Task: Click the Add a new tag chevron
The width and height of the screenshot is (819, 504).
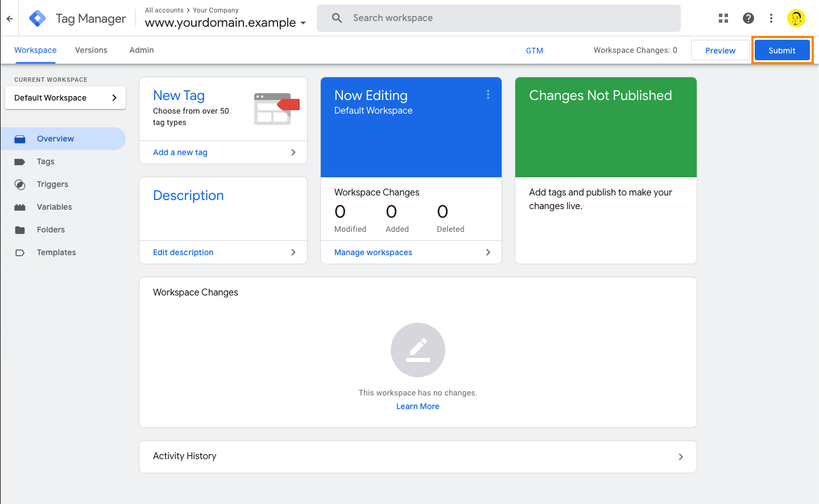Action: (x=293, y=152)
